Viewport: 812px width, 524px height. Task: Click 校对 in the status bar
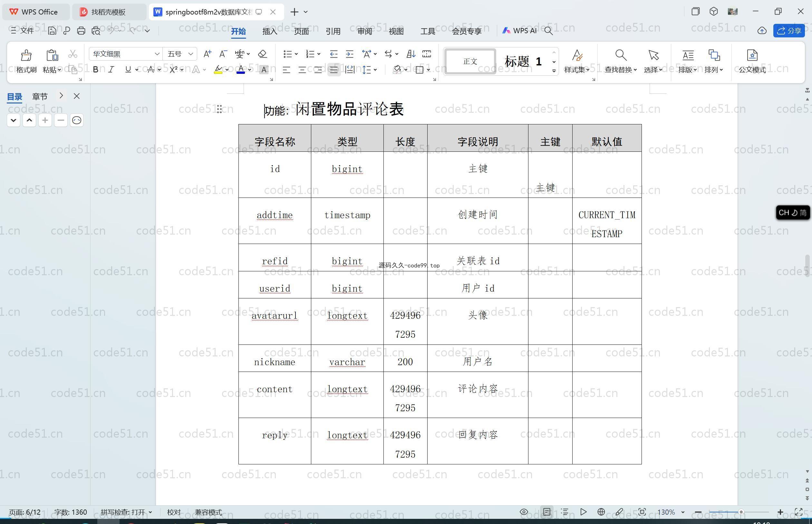click(174, 512)
